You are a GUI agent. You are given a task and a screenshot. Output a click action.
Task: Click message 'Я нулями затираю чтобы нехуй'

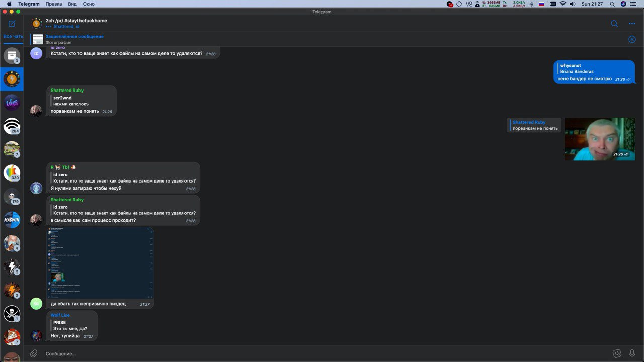86,188
